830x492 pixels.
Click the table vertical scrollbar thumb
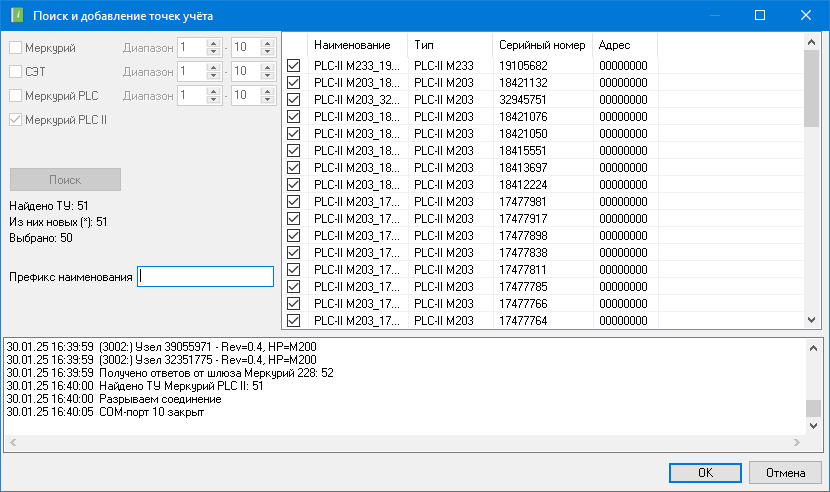[811, 88]
